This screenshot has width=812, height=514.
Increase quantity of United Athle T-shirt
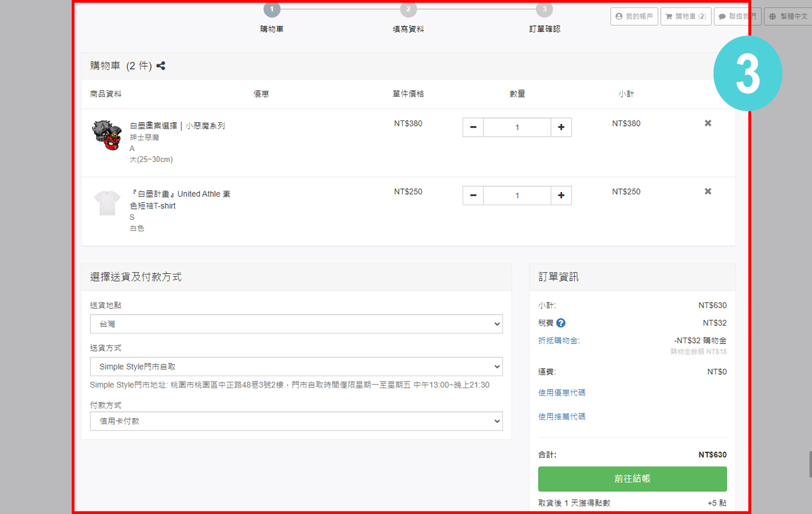pyautogui.click(x=561, y=196)
